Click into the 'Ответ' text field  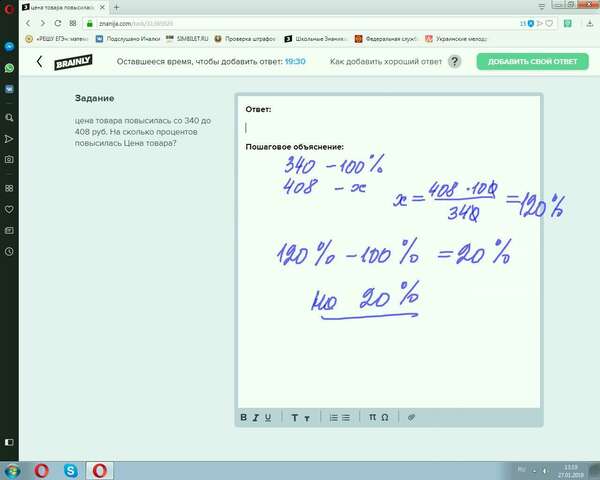coord(389,127)
